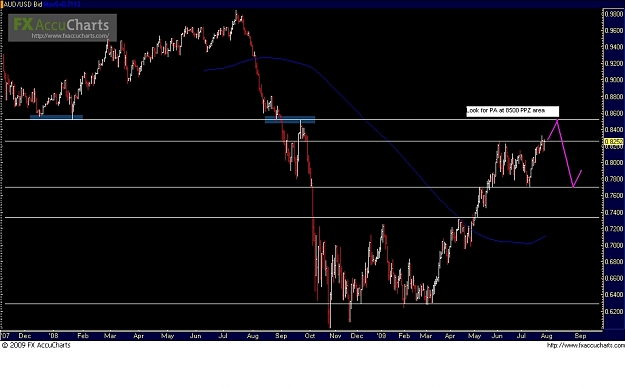Click the 0.9800 price axis label
Screen dimensions: 625x388
[x=614, y=14]
